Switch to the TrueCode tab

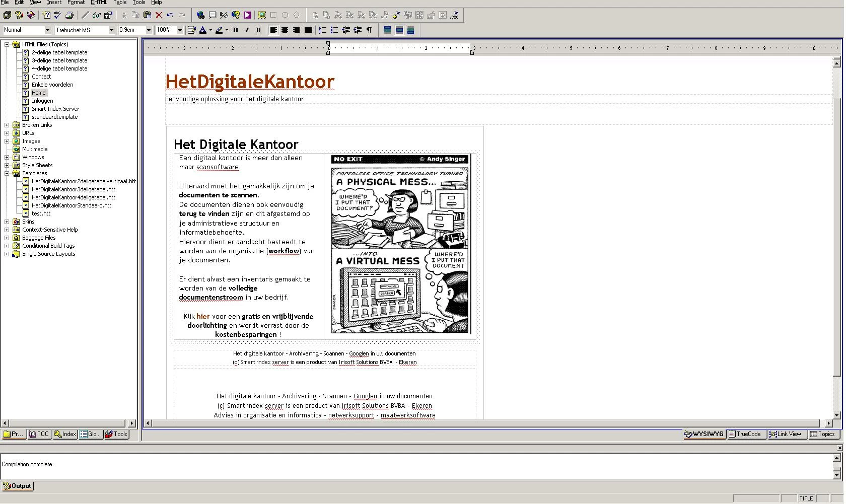coord(747,434)
